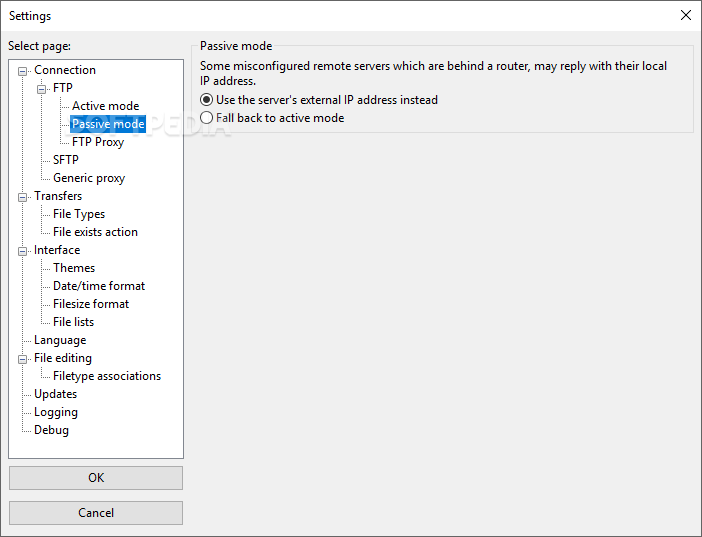Close the Settings dialog window
Screen dimensions: 702x537
pyautogui.click(x=685, y=15)
